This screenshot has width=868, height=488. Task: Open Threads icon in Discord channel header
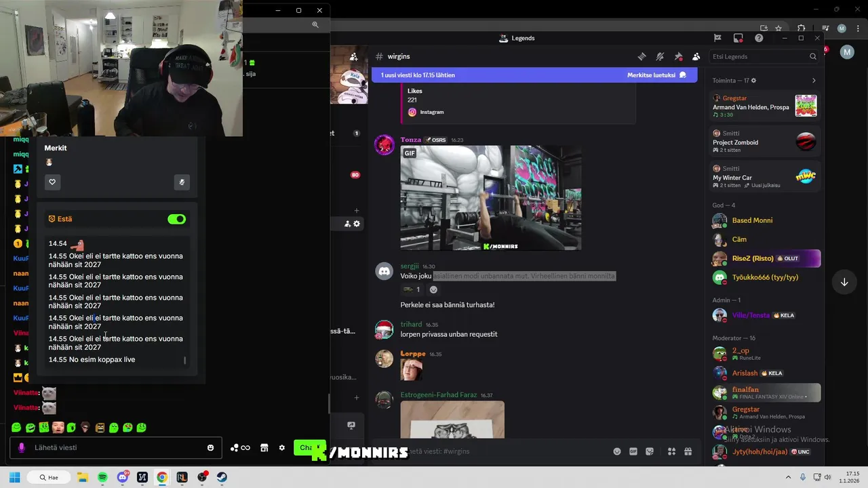point(642,56)
